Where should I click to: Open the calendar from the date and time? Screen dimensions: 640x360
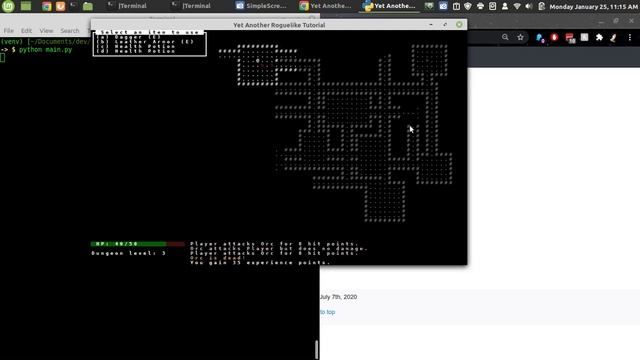(593, 7)
